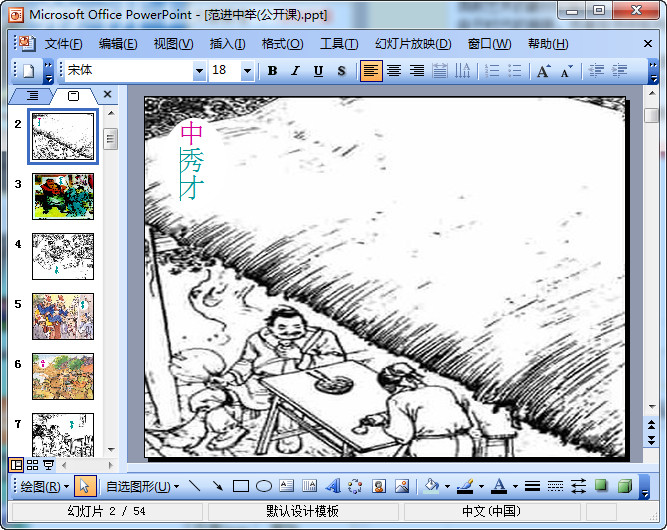Image resolution: width=667 pixels, height=530 pixels.
Task: Select the Select Objects arrow tool
Action: pos(85,486)
